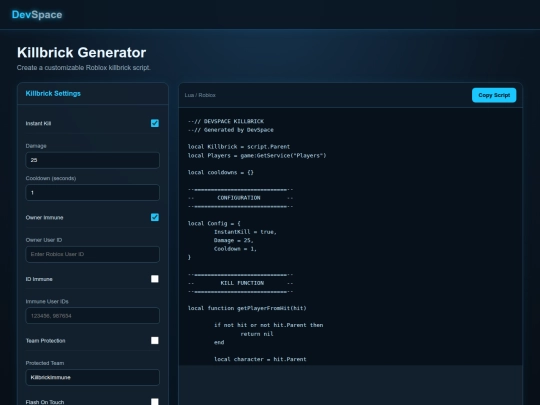Uncheck the Instant Kill checkbox
This screenshot has width=540, height=405.
(155, 123)
